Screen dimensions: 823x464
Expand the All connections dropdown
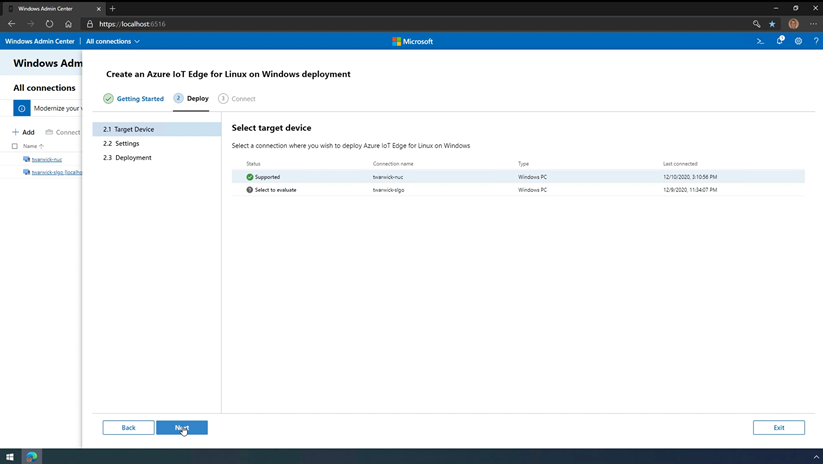[x=113, y=41]
